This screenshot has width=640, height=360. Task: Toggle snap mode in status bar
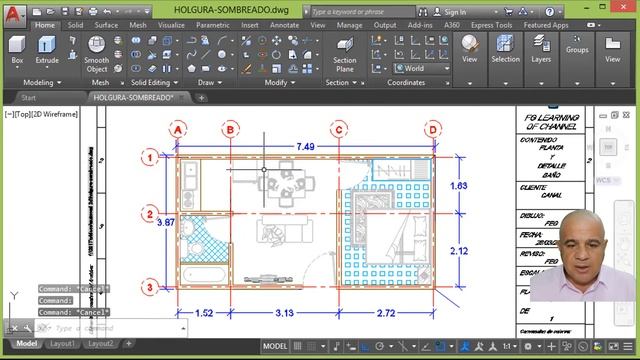click(311, 347)
